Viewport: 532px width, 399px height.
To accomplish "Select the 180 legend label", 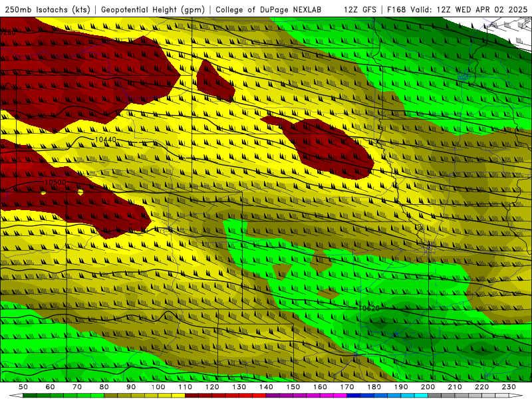I will [374, 387].
